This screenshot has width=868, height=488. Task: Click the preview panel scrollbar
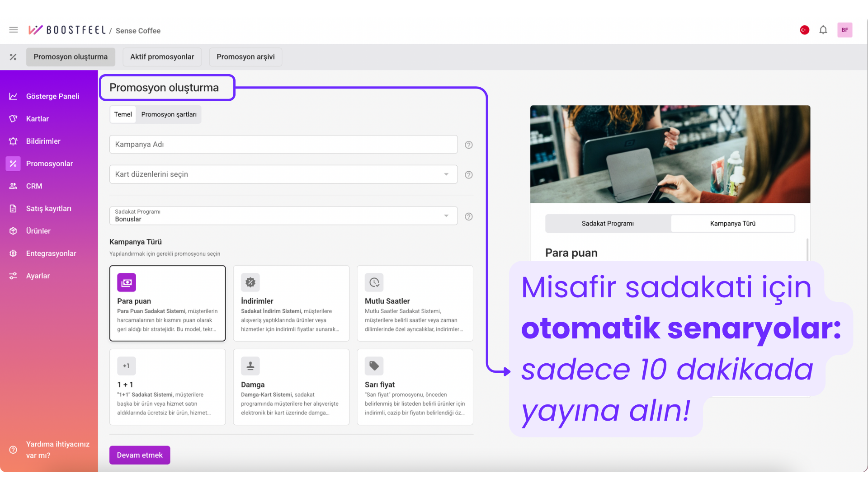coord(807,249)
